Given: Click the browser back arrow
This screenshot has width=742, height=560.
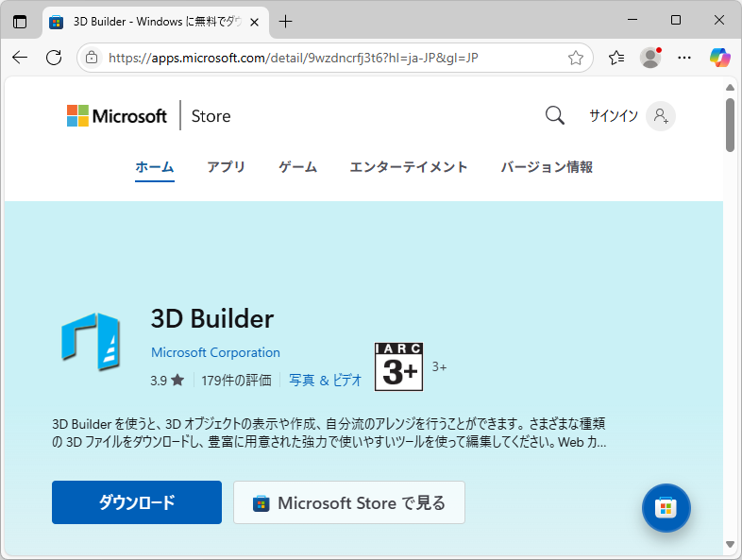Looking at the screenshot, I should pyautogui.click(x=20, y=58).
